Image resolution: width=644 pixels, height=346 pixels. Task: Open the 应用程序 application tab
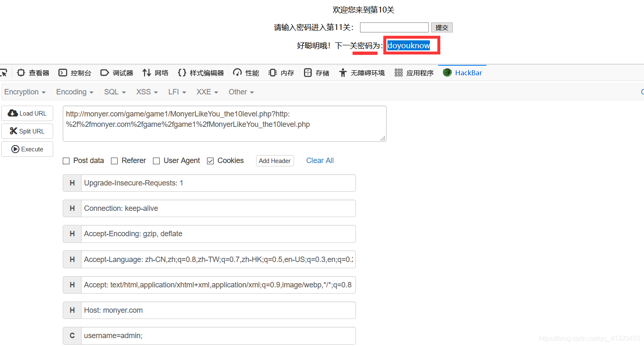(414, 73)
